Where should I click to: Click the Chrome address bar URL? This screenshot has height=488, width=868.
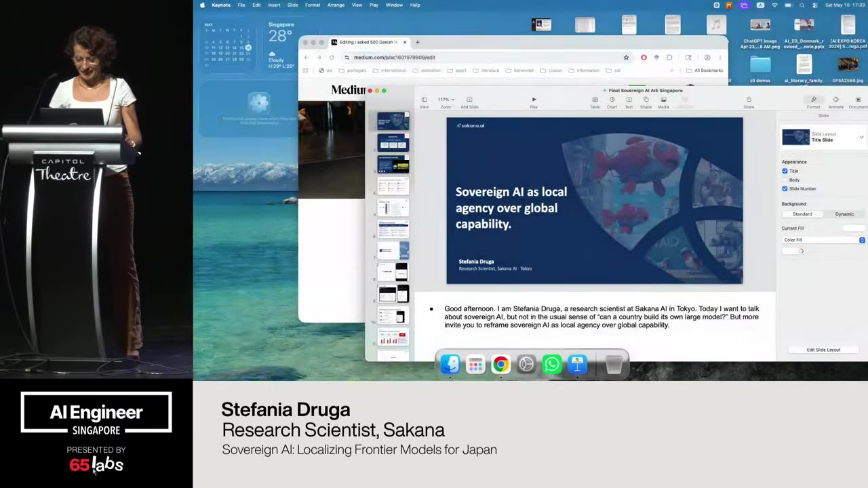pyautogui.click(x=395, y=57)
